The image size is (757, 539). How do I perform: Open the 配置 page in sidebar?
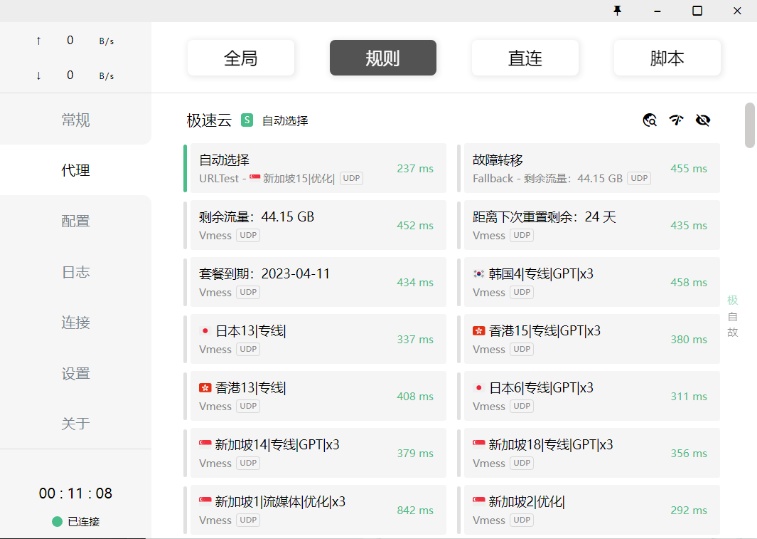point(76,221)
